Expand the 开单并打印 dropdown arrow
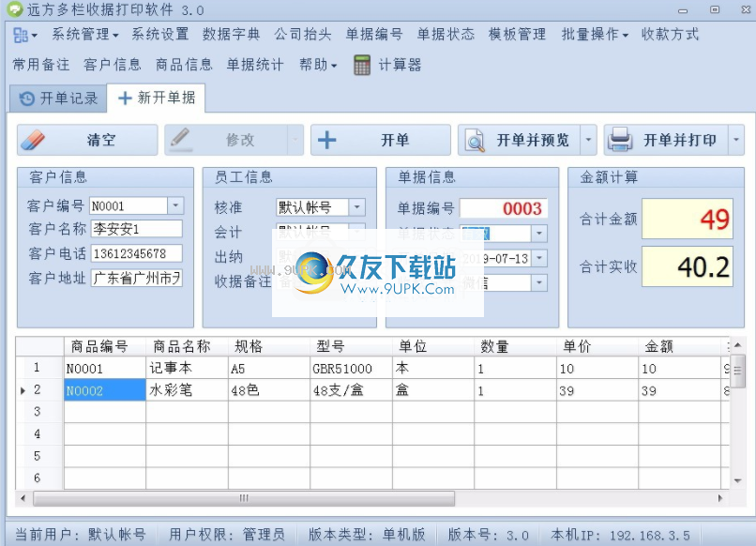The height and width of the screenshot is (546, 756). 736,140
